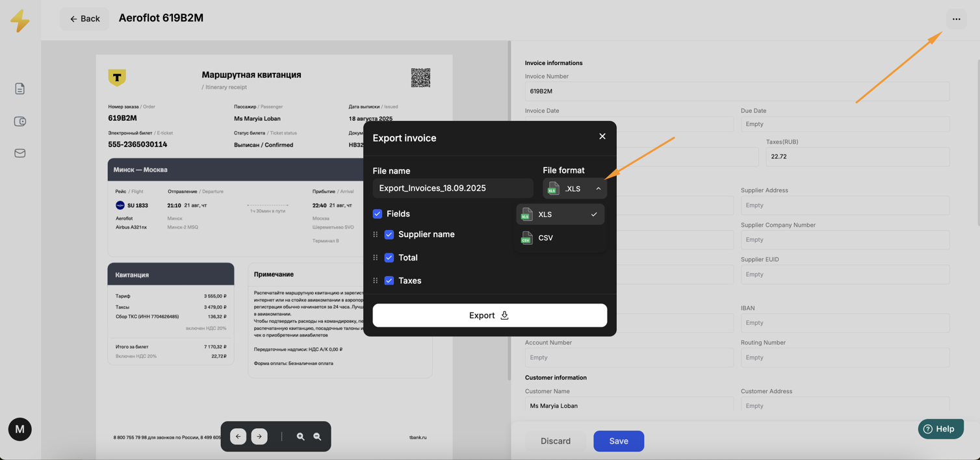Click the Due Date field
Image resolution: width=980 pixels, height=460 pixels.
coord(845,124)
